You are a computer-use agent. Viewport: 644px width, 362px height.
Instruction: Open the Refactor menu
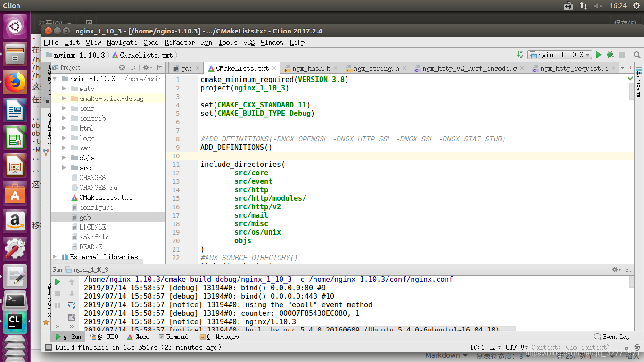click(180, 42)
